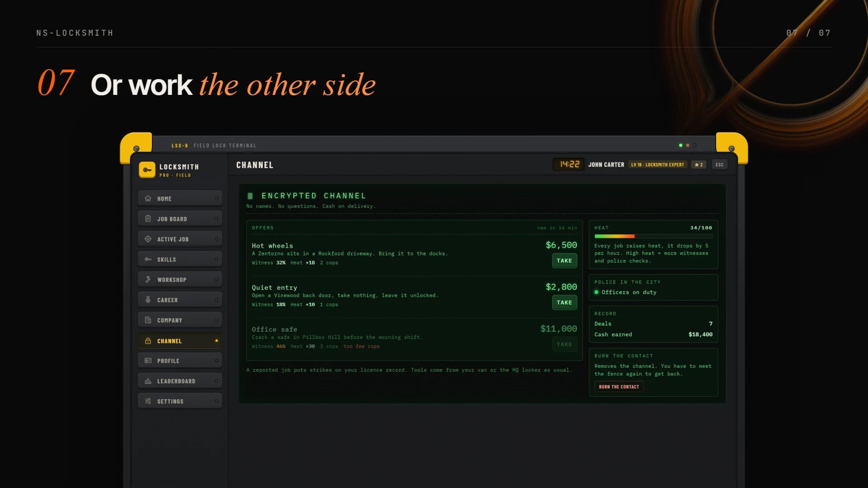Click the Settings sliders icon
Image resolution: width=868 pixels, height=488 pixels.
coord(148,401)
